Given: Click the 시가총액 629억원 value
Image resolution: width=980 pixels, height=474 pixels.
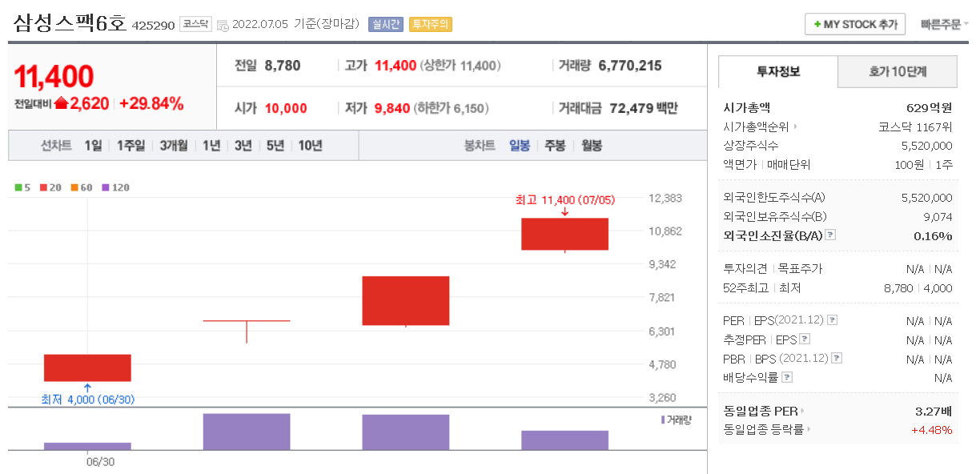Looking at the screenshot, I should [x=928, y=107].
